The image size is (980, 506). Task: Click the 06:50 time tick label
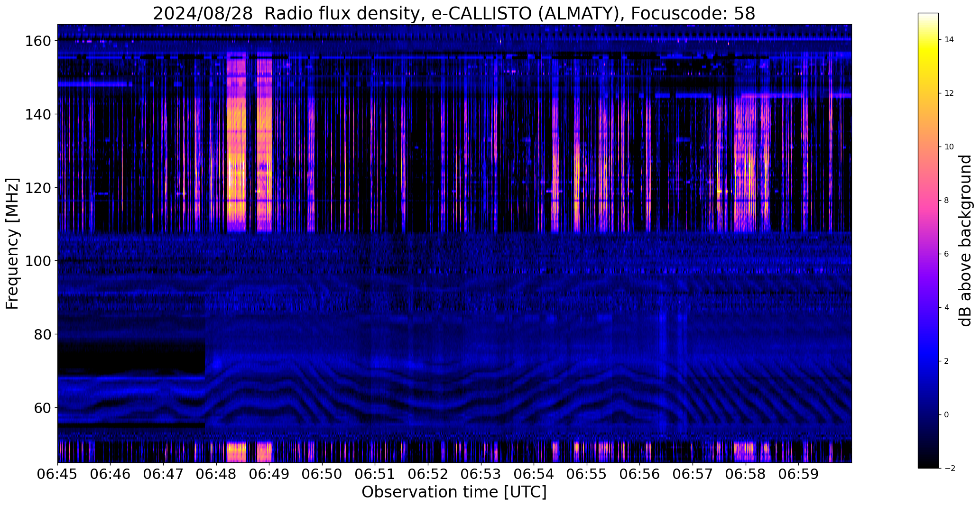322,474
